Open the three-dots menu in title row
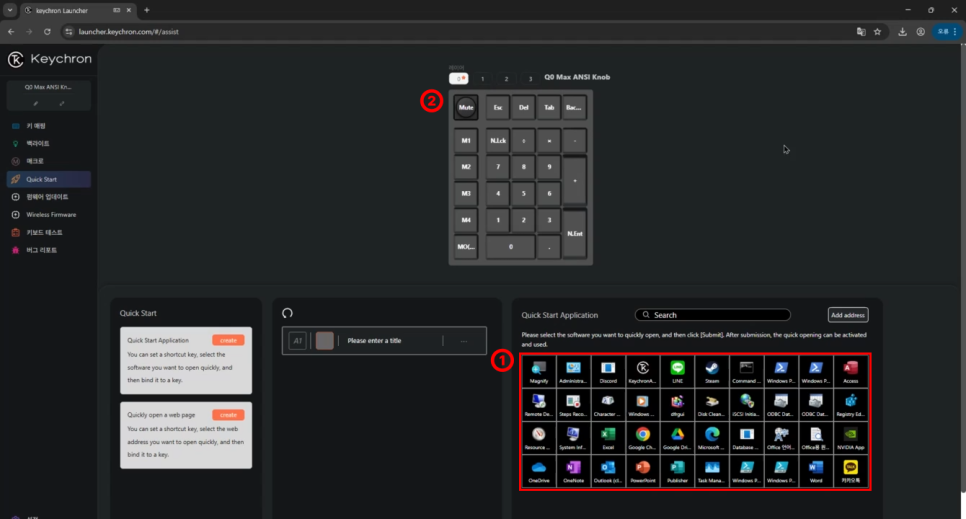Screen dimensions: 966x519 (x=464, y=341)
